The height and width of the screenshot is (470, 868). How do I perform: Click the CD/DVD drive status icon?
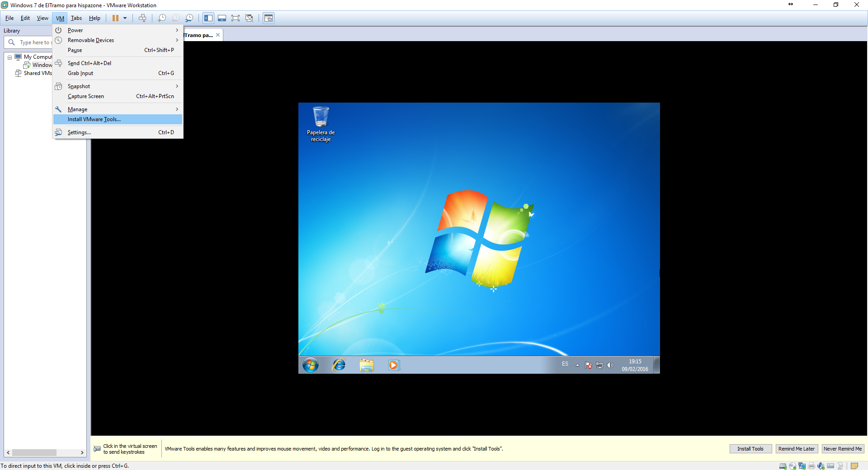point(793,466)
